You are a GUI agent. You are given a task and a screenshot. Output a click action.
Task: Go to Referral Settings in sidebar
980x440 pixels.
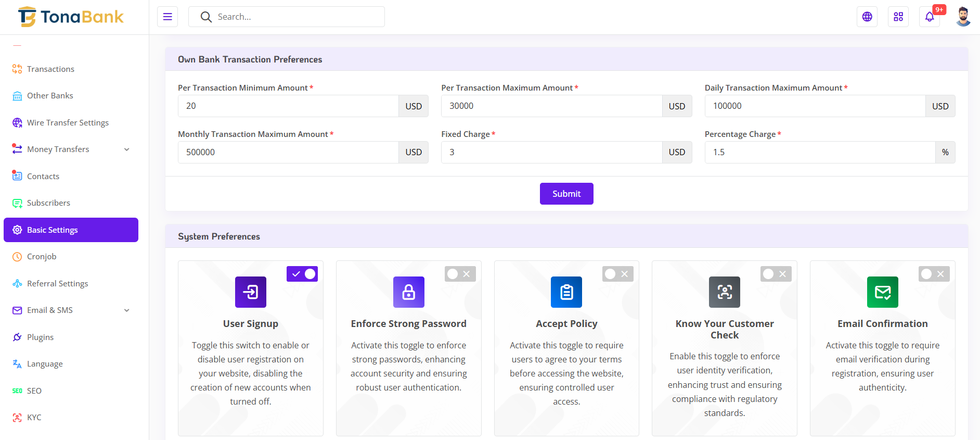pos(57,284)
